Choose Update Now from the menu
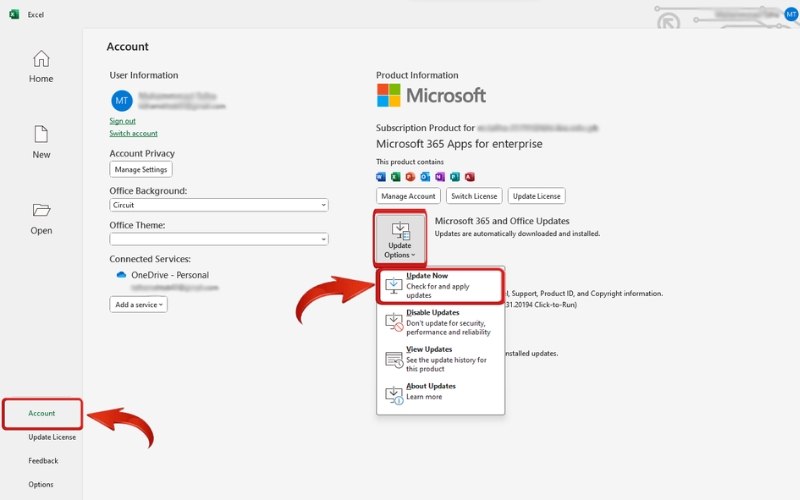 pyautogui.click(x=441, y=285)
